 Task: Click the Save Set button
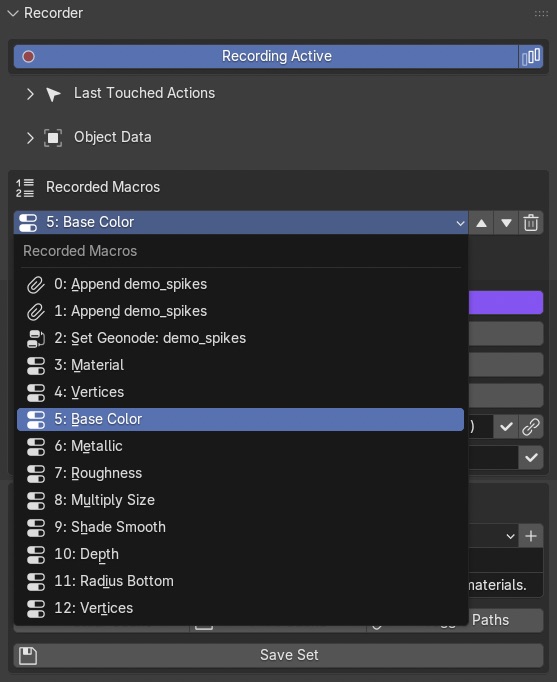(x=278, y=655)
